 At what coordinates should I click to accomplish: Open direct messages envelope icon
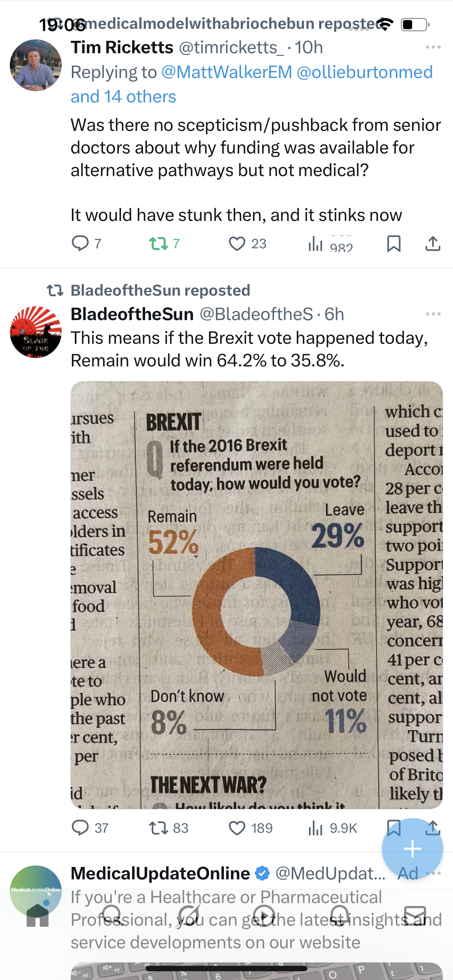tap(415, 916)
